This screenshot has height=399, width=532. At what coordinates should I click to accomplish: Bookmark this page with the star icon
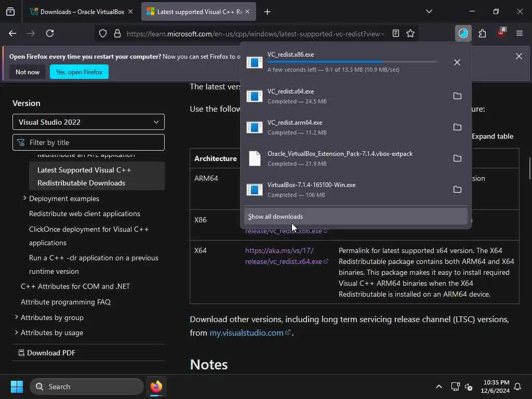410,33
